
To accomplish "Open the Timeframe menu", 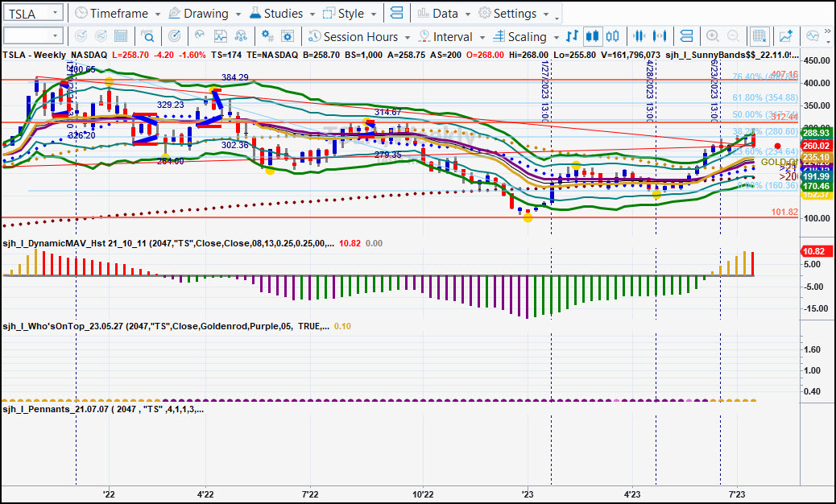I will [x=118, y=14].
